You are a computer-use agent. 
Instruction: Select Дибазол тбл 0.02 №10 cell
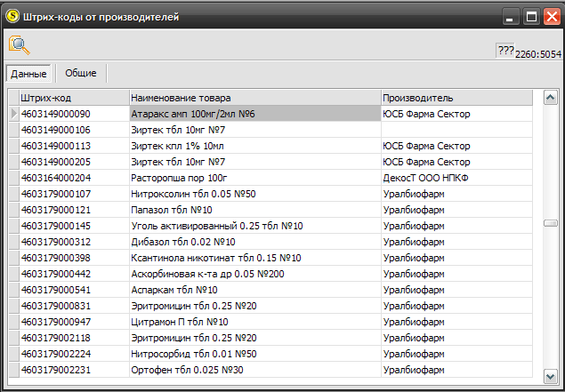click(x=255, y=242)
